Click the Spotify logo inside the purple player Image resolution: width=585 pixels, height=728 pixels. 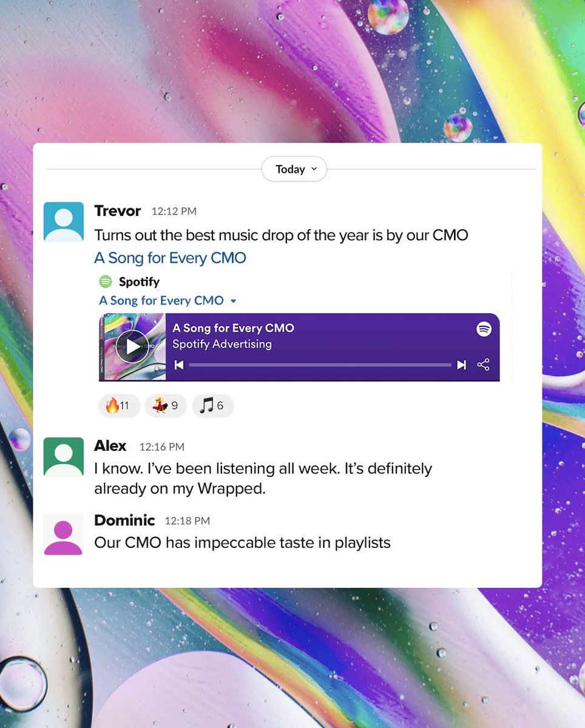point(484,329)
